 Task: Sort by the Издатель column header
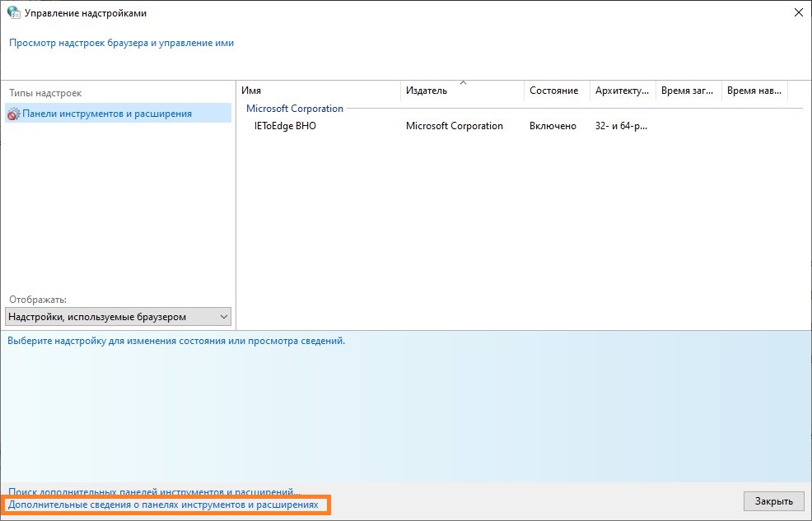click(x=463, y=91)
